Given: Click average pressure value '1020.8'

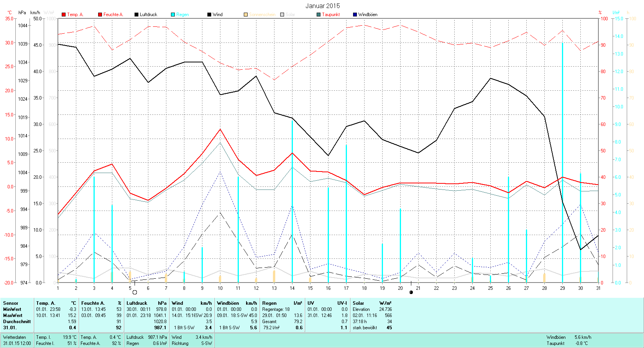Looking at the screenshot, I should (160, 322).
